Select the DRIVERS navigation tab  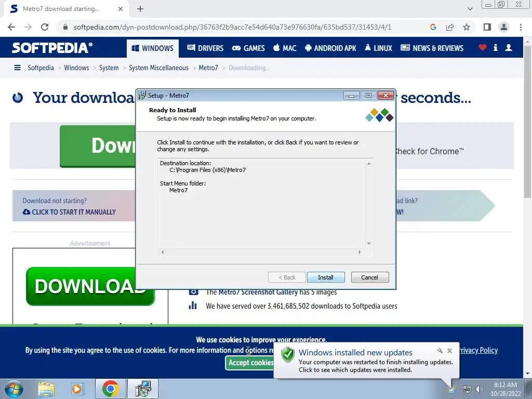(x=205, y=48)
